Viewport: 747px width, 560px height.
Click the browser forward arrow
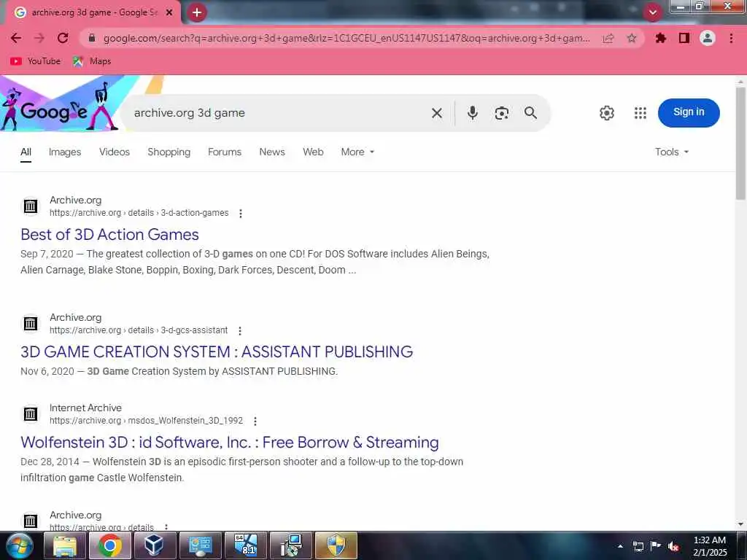click(39, 38)
